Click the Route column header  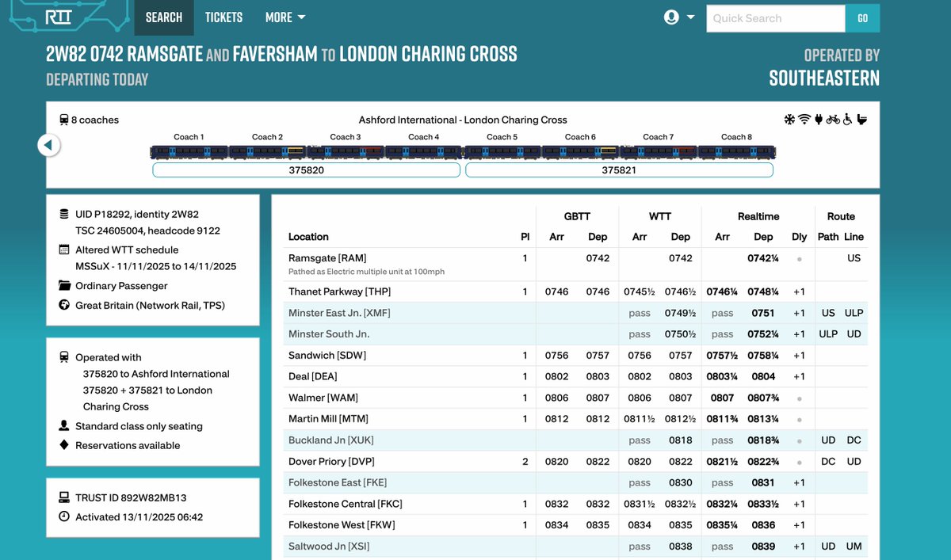pyautogui.click(x=841, y=216)
